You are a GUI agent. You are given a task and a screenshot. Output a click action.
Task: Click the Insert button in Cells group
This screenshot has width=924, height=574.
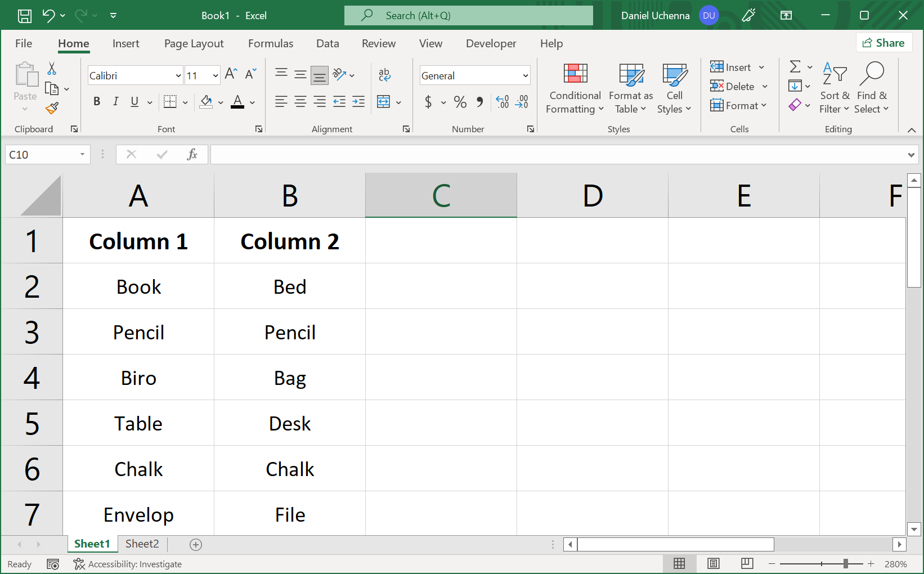(732, 67)
